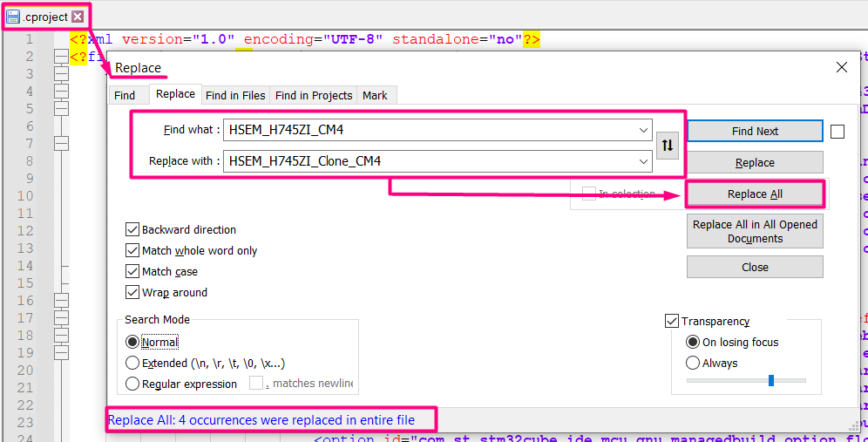Click the transparency level slider

[x=746, y=380]
